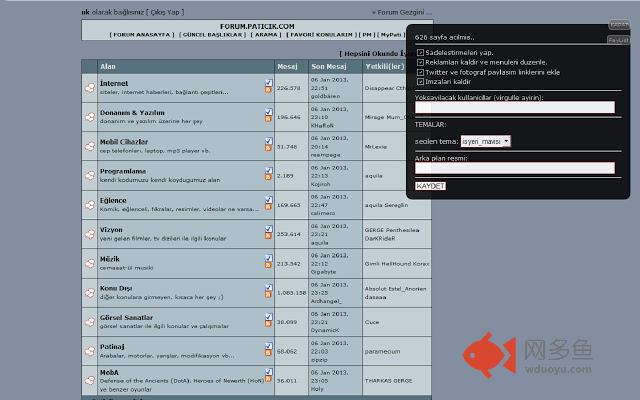
Task: Click the forum status icon beside Konu Dışı
Action: pos(90,293)
